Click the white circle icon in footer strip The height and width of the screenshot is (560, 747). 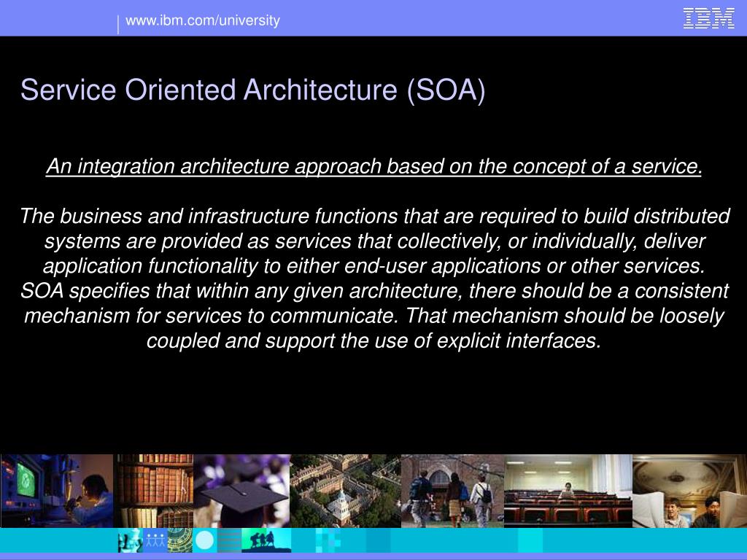pos(205,540)
